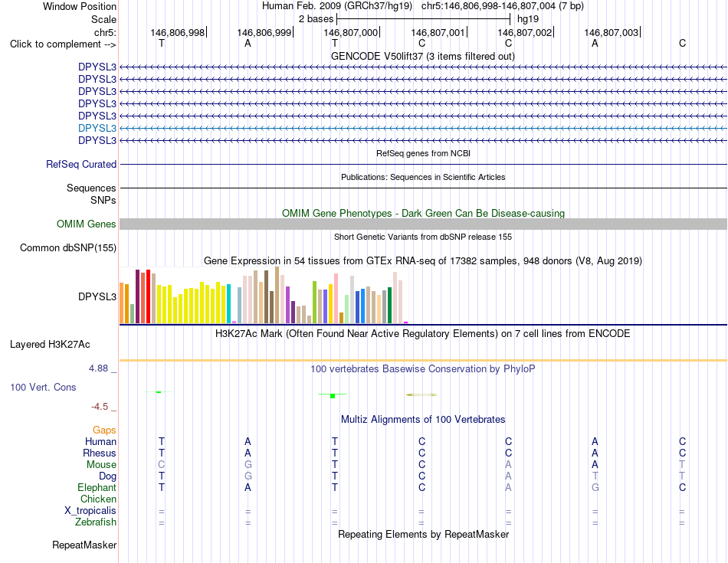Click the orange H3K27Ac signal line
Screen dimensions: 728x563
point(423,360)
